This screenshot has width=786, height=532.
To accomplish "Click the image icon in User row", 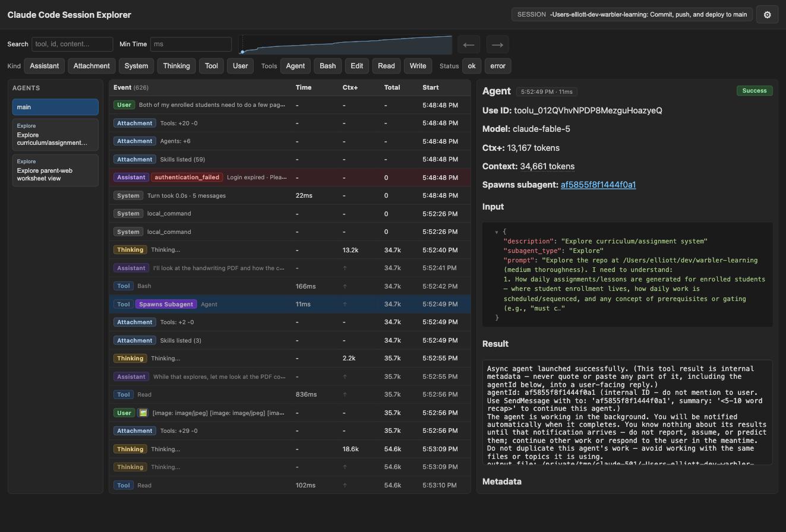I will [x=143, y=413].
